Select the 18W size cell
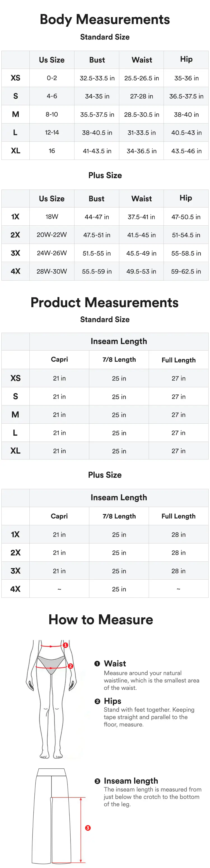This screenshot has height=868, width=210. pos(52,217)
